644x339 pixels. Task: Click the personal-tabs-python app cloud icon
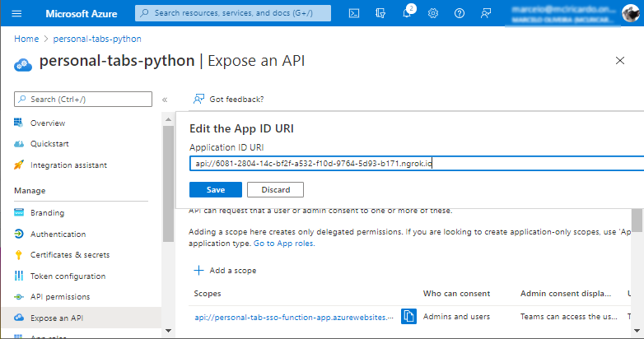click(22, 64)
